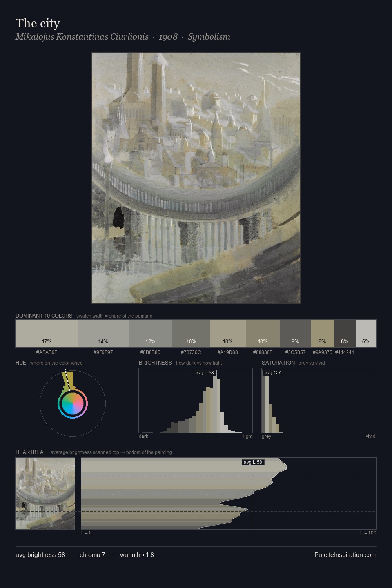Screen dimensions: 392x588
Task: Select the #73736C 10% swatch
Action: tap(191, 334)
